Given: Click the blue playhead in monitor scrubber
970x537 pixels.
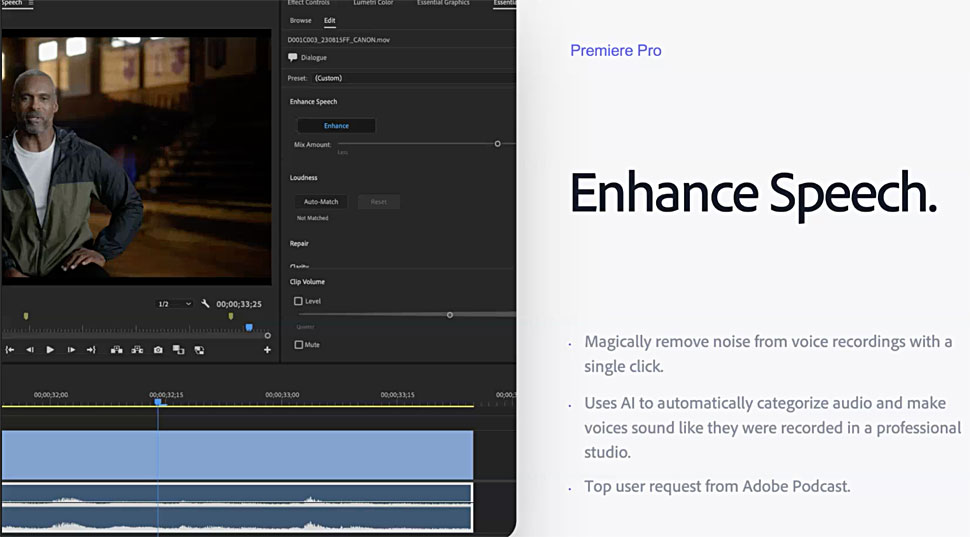Looking at the screenshot, I should coord(249,327).
